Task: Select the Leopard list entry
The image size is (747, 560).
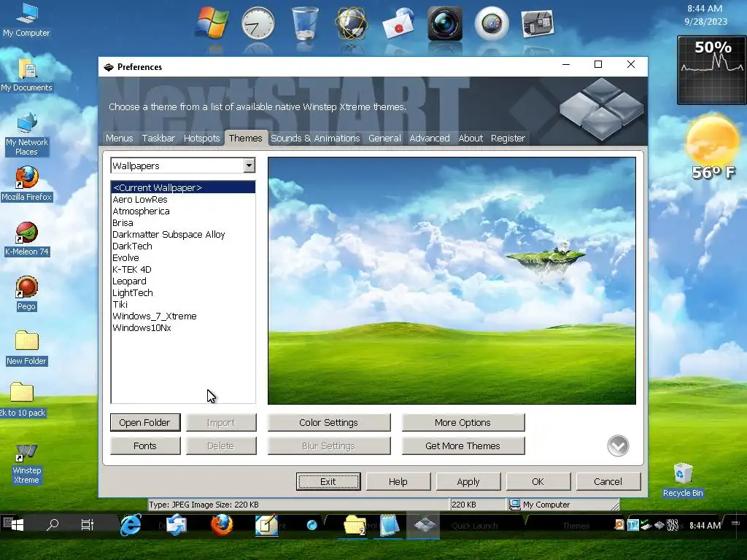Action: [183, 281]
